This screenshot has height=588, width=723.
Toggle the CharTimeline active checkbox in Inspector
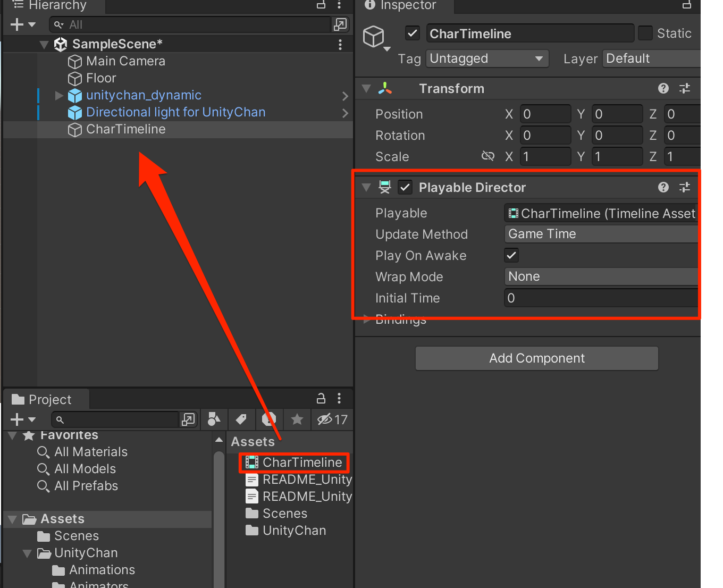pos(413,33)
